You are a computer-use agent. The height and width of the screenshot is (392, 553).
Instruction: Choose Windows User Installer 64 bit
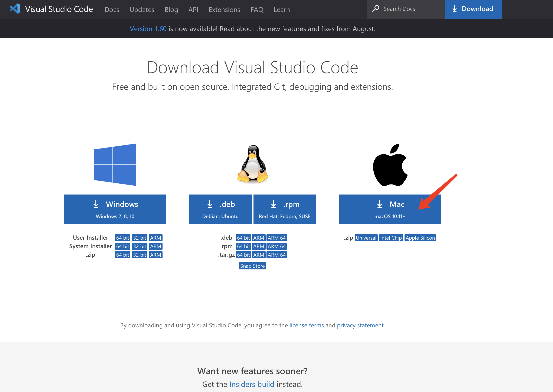pos(122,238)
